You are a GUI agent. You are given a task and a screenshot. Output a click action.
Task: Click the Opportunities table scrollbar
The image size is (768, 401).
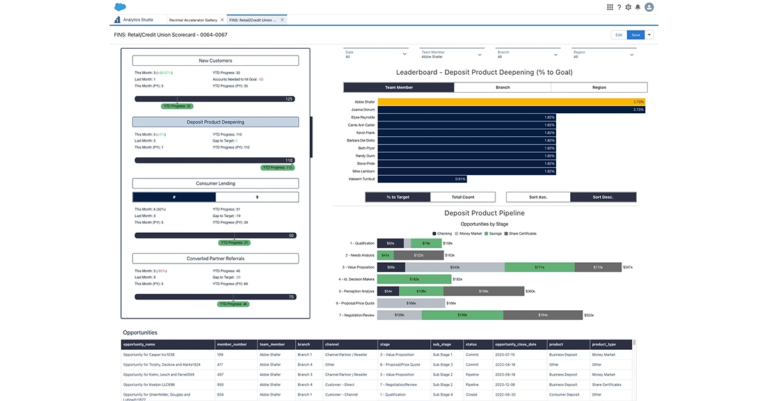point(634,343)
